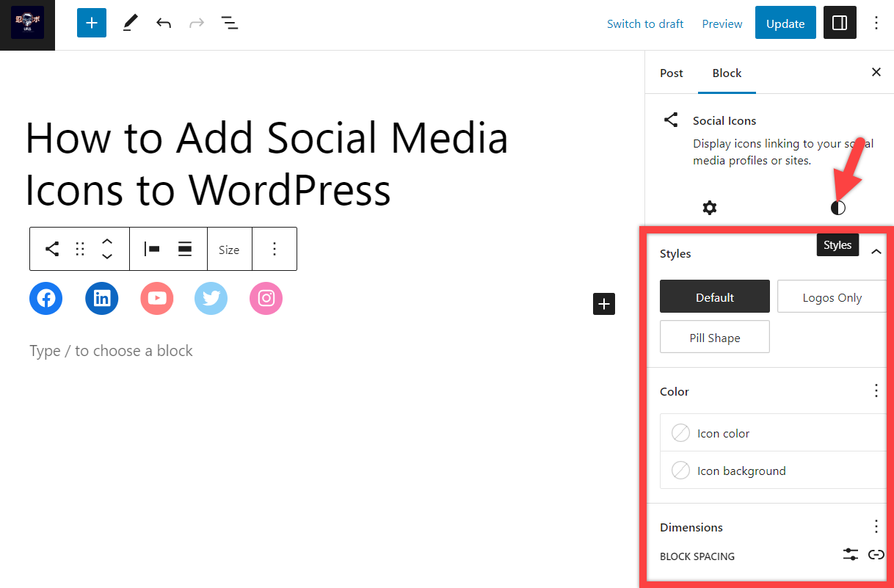Viewport: 894px width, 588px height.
Task: Close the settings sidebar
Action: tap(876, 72)
